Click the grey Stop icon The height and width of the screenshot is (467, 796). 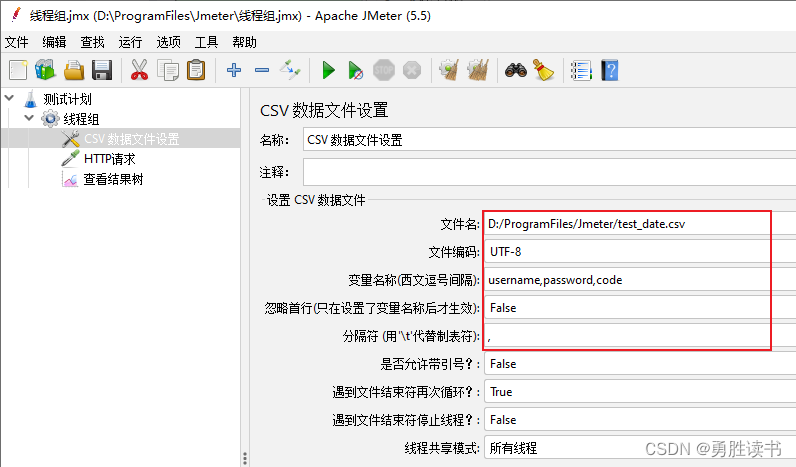pos(384,70)
